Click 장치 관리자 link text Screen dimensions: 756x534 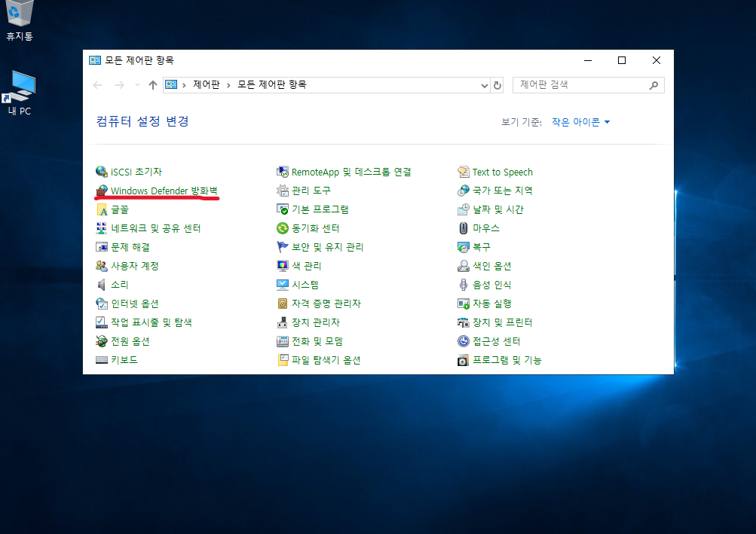316,322
